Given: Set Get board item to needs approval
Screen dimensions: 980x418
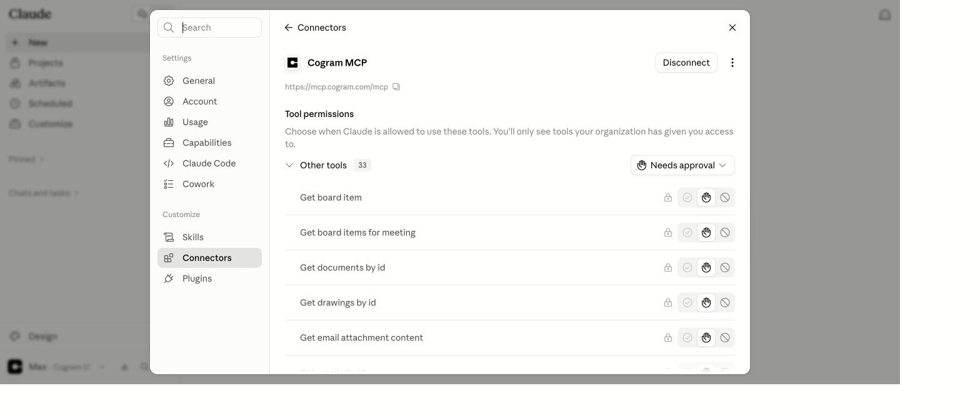Looking at the screenshot, I should (706, 198).
